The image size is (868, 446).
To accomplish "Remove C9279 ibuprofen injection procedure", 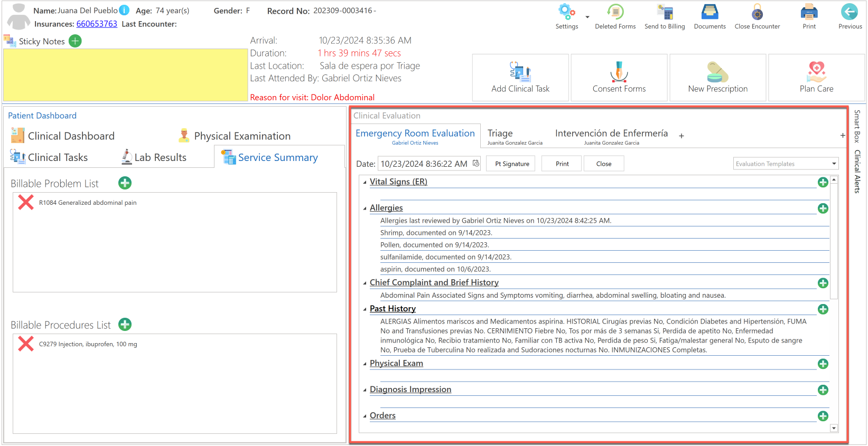I will point(26,344).
